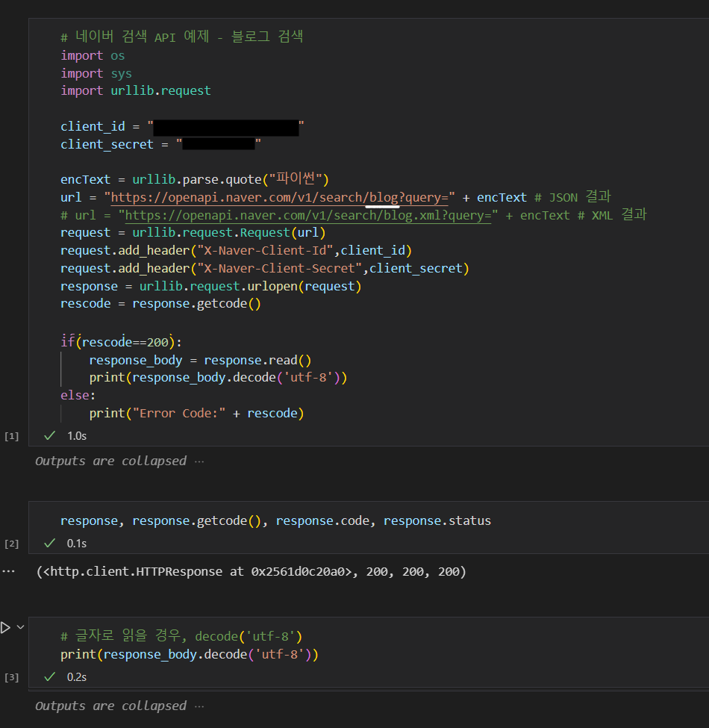Click the 'if(rescode==200):' line

(121, 342)
